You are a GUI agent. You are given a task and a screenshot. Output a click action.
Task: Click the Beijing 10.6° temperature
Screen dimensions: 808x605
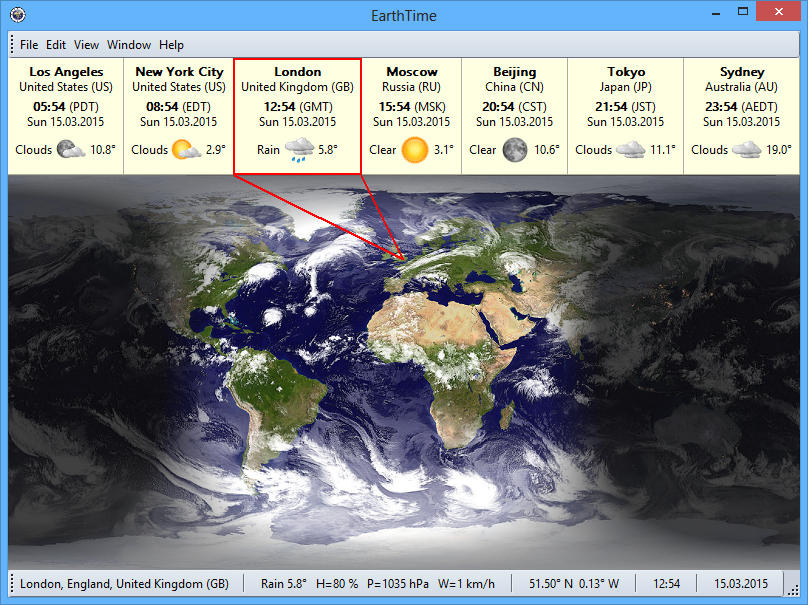[x=547, y=150]
